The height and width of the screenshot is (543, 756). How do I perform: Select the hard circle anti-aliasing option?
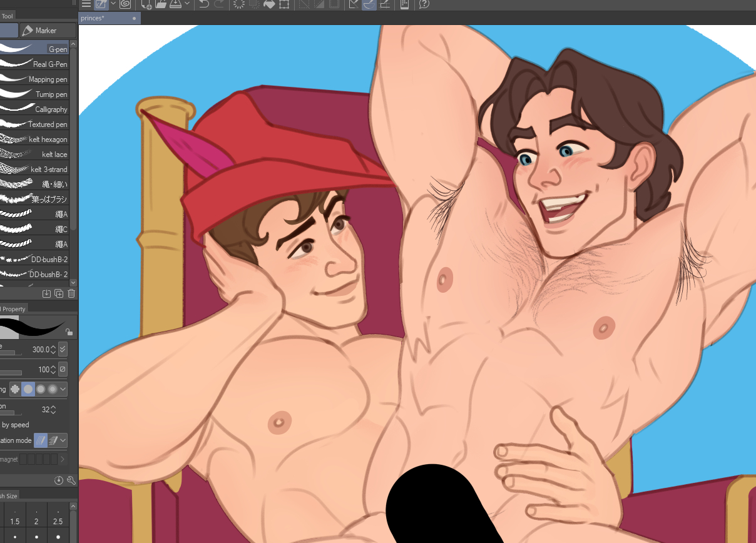[x=28, y=389]
